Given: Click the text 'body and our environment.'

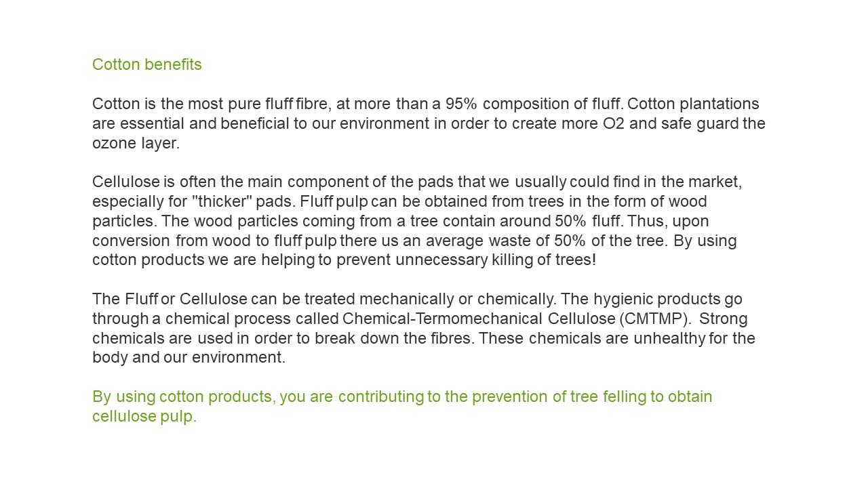Looking at the screenshot, I should pos(189,357).
